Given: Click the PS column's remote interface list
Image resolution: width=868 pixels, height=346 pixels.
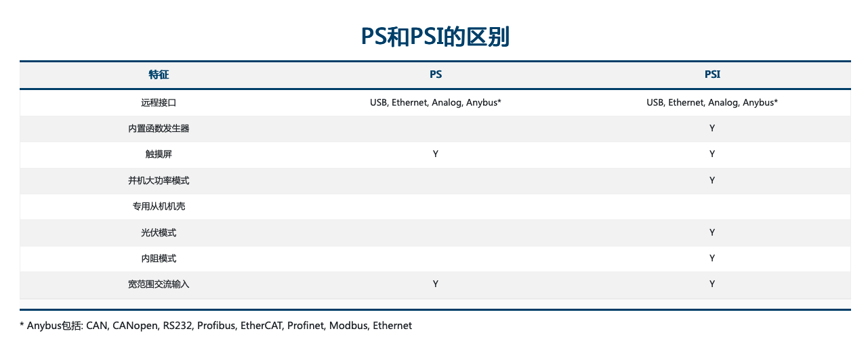Looking at the screenshot, I should (x=436, y=103).
